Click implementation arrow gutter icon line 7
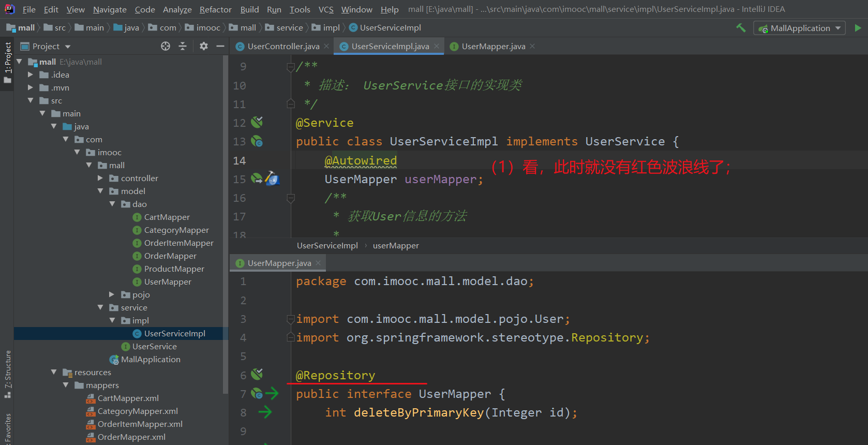The image size is (868, 445). (272, 394)
